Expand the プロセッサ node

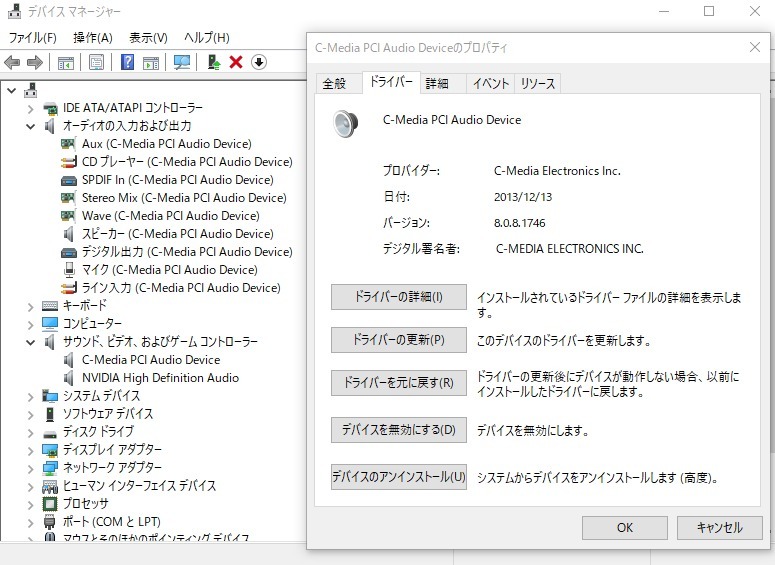[31, 505]
